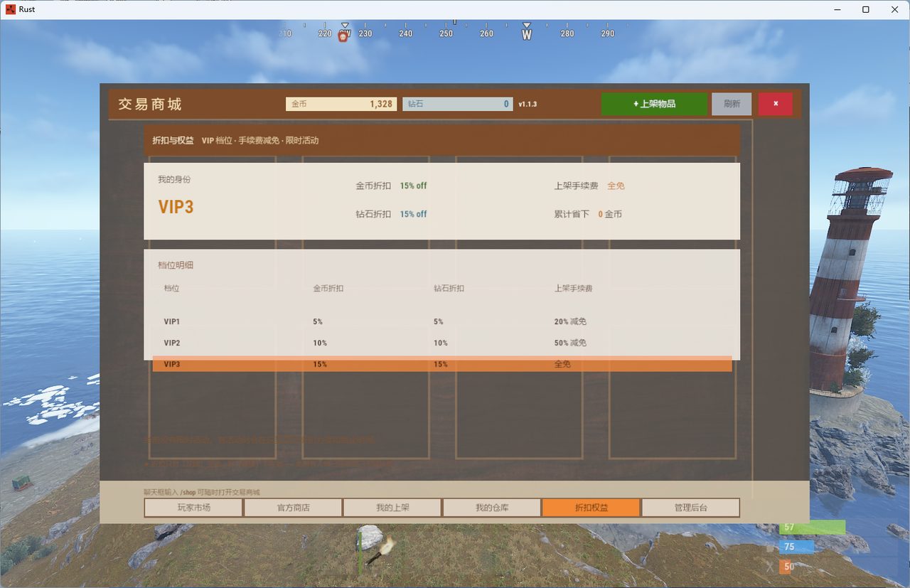
Task: Open the 官方商店 tab
Action: click(293, 508)
